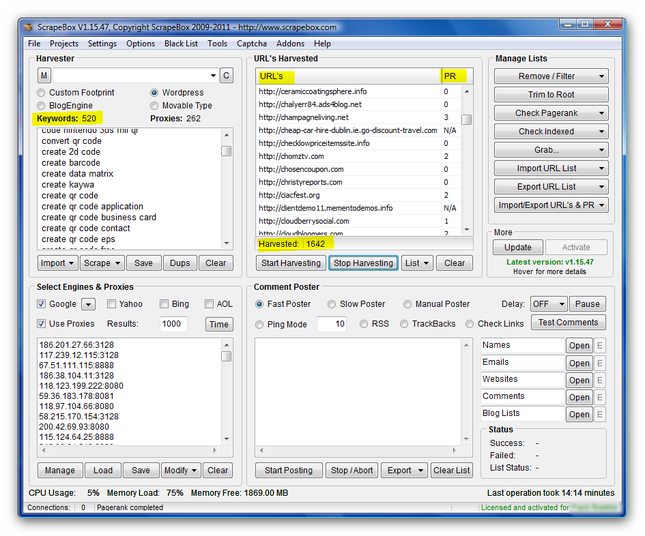Open Import/Export URL's & PR dropdown

click(551, 205)
